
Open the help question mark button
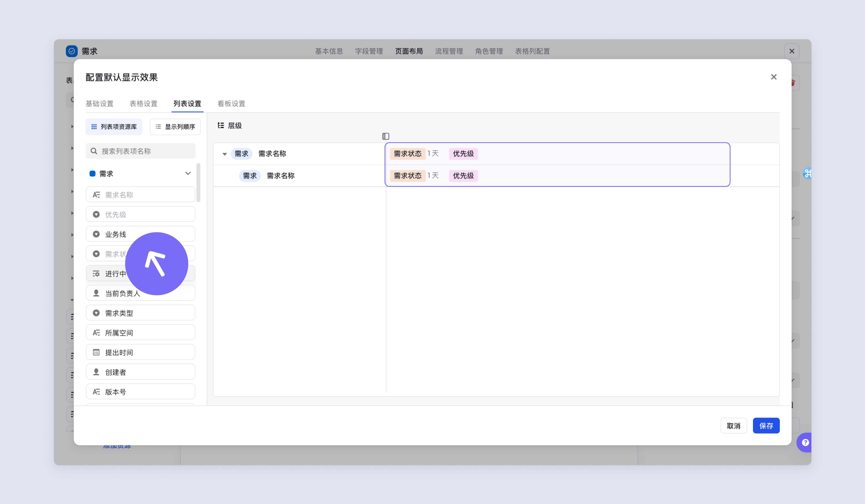(805, 443)
